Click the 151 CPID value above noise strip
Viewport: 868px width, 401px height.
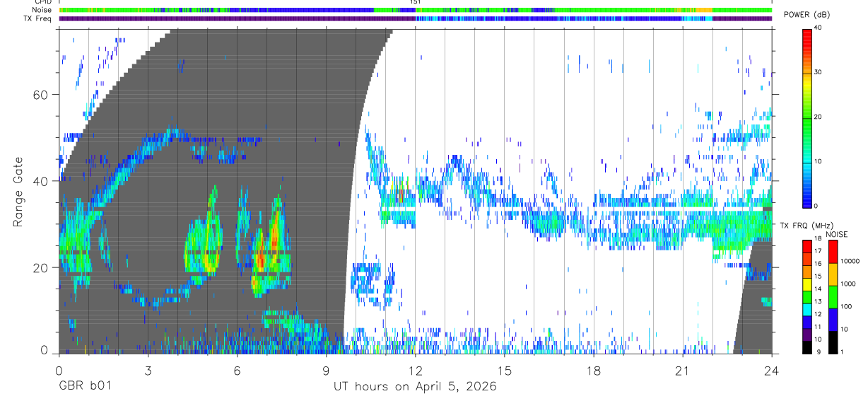[416, 2]
